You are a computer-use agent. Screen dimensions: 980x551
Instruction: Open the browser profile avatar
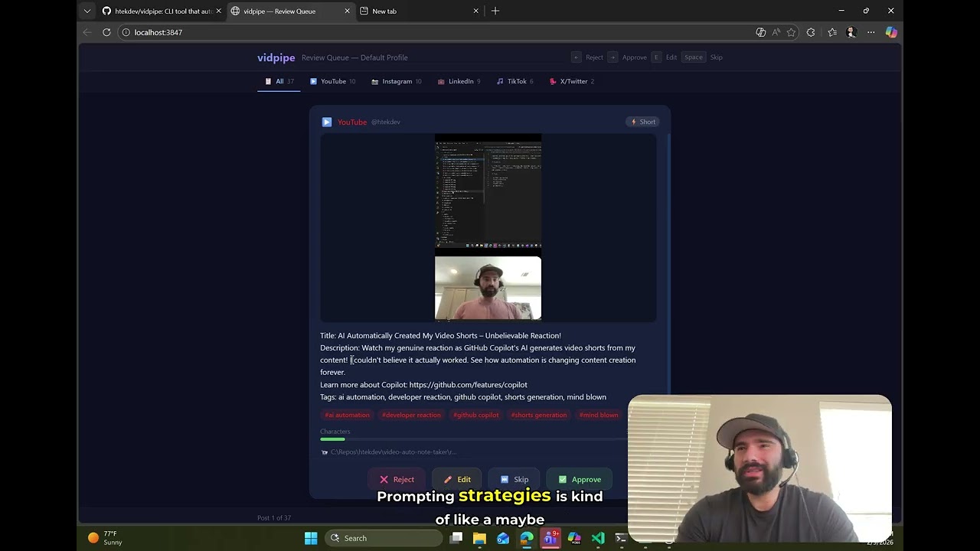tap(851, 32)
